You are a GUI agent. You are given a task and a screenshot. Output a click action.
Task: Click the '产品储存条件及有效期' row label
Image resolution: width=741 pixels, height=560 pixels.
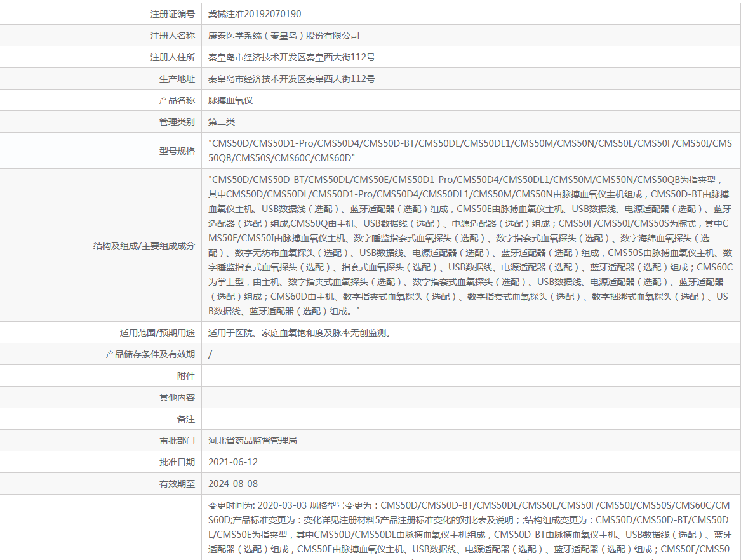coord(150,354)
